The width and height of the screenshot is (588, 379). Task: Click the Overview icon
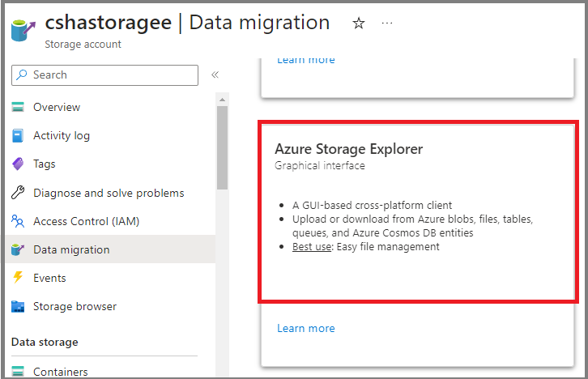[x=18, y=107]
